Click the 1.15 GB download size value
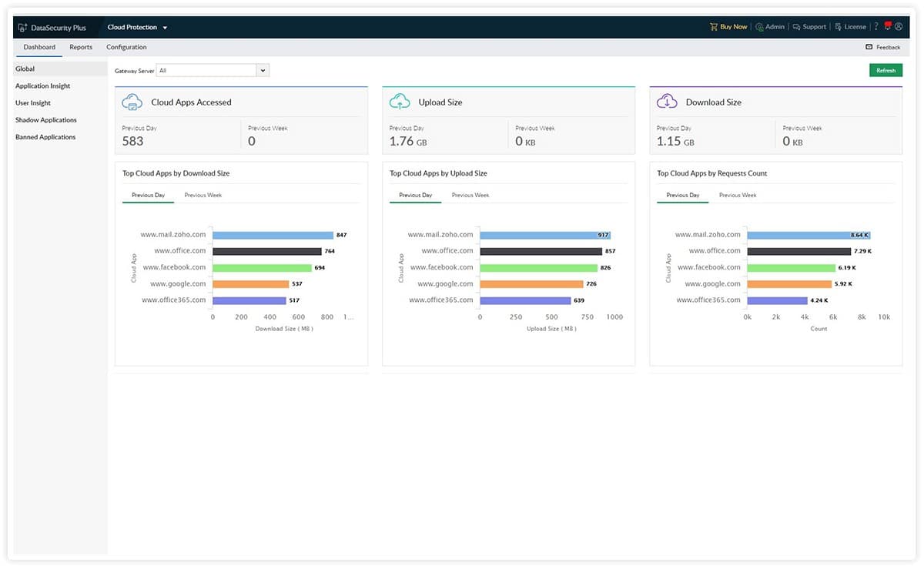Image resolution: width=924 pixels, height=566 pixels. click(675, 141)
